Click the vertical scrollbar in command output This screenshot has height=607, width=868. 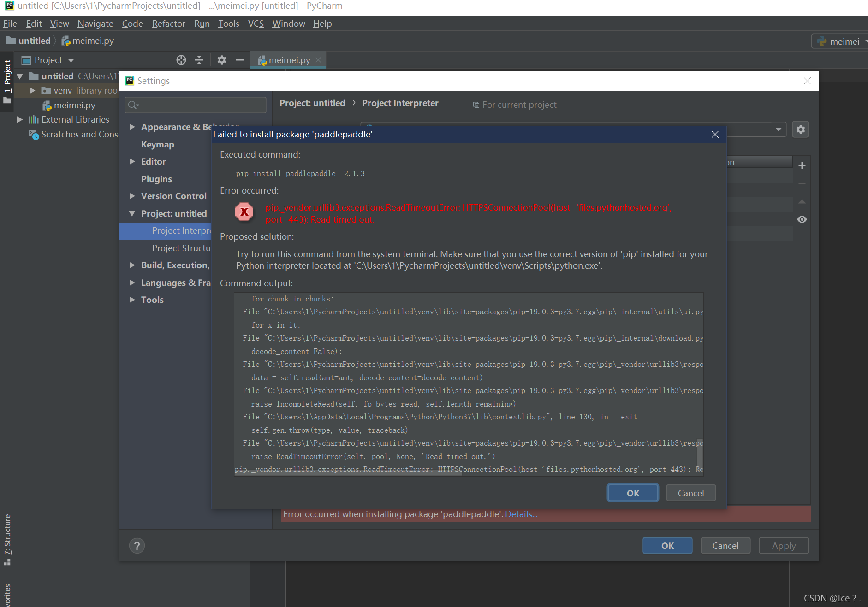[x=700, y=453]
